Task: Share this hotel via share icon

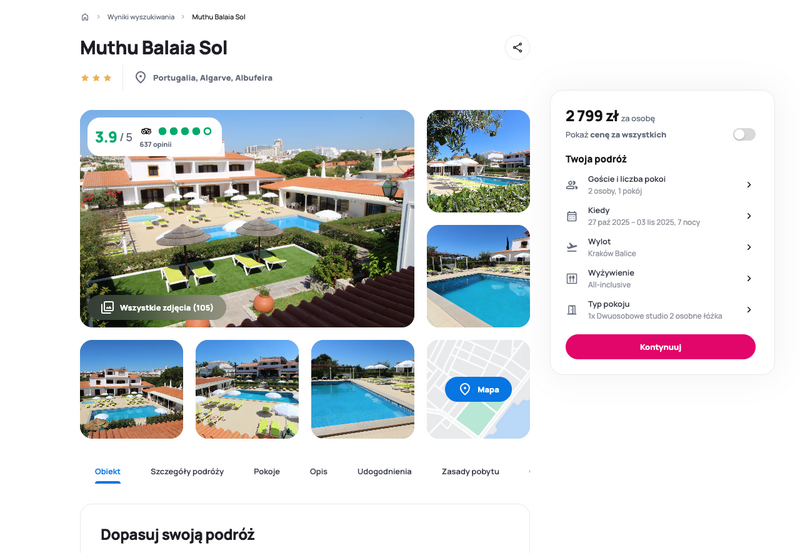Action: tap(517, 47)
